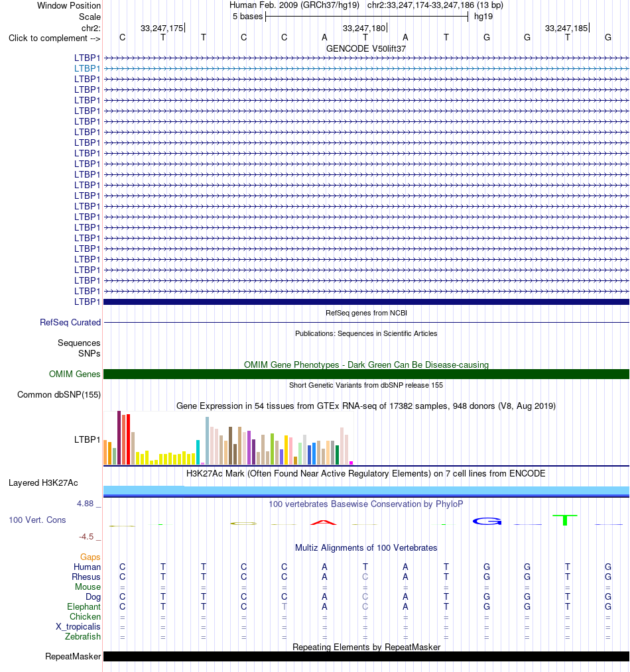630x672 pixels.
Task: Click 'Short Genetic Variants from dbSNP release 155'
Action: click(x=366, y=385)
